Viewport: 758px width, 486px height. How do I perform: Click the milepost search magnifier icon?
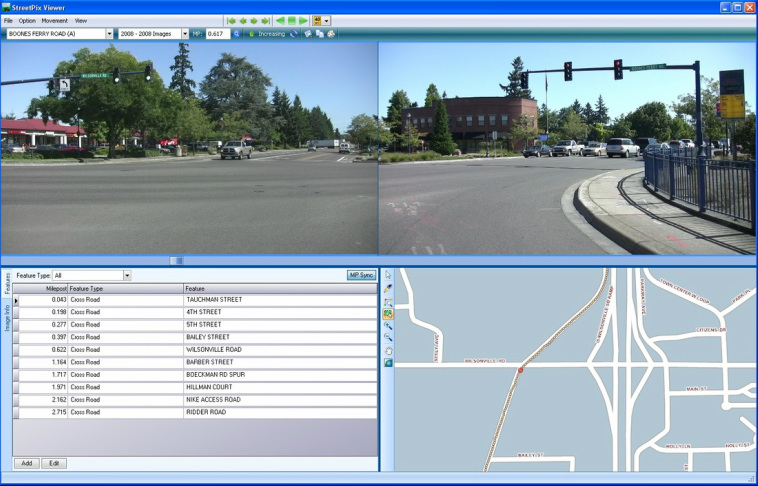tap(236, 34)
